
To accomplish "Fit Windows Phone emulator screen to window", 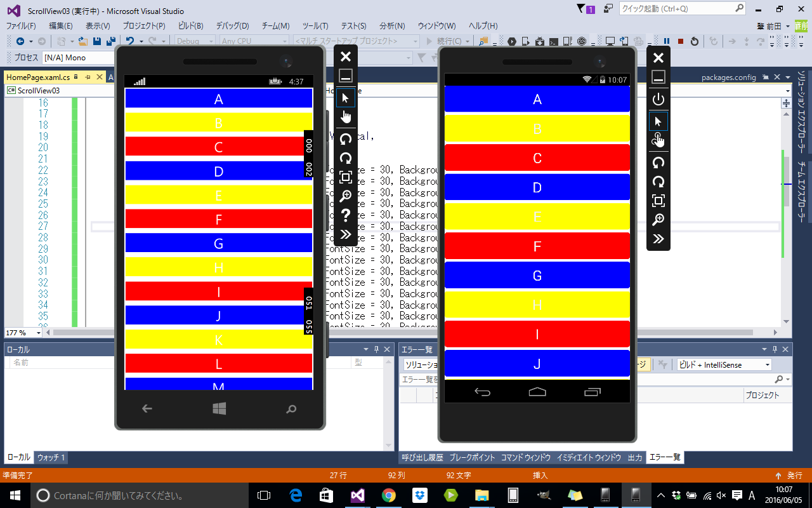I will click(345, 178).
